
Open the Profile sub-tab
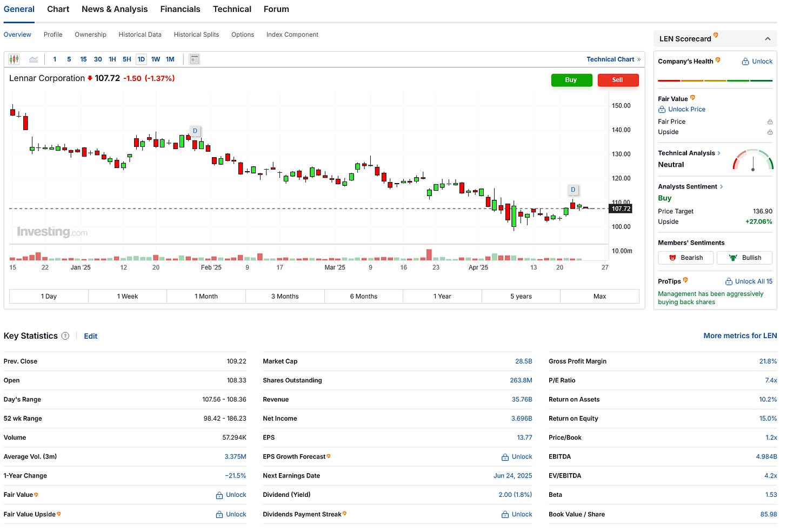click(x=53, y=35)
